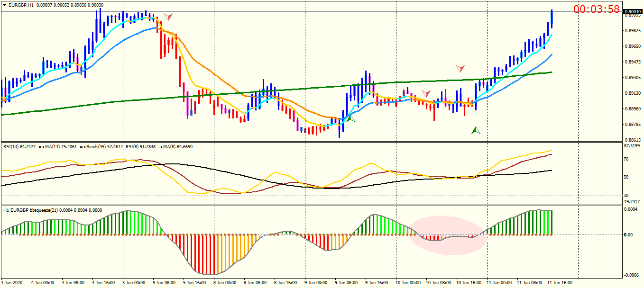Click the =>Bands(35) 57.4612 label

(101, 147)
